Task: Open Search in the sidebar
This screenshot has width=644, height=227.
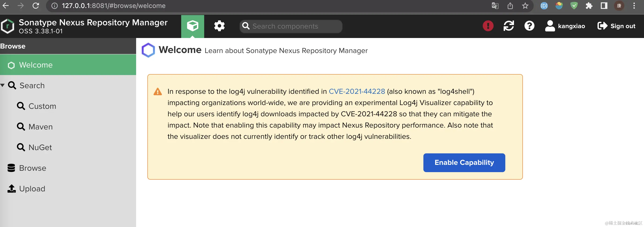Action: click(32, 85)
